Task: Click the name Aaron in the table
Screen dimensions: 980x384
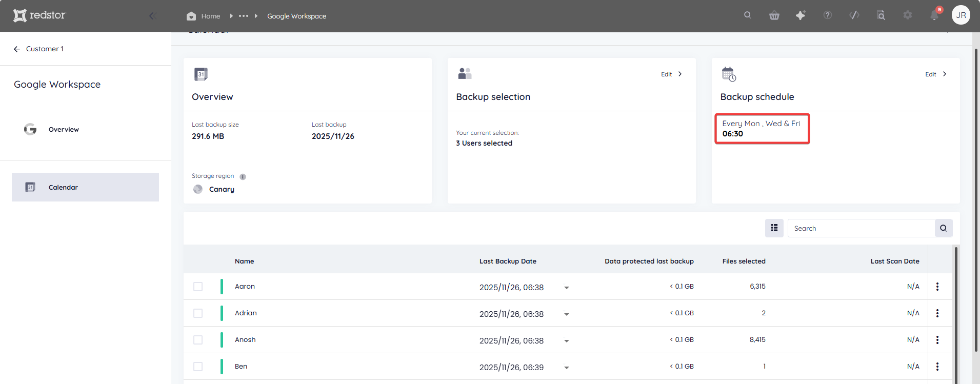Action: [x=245, y=287]
